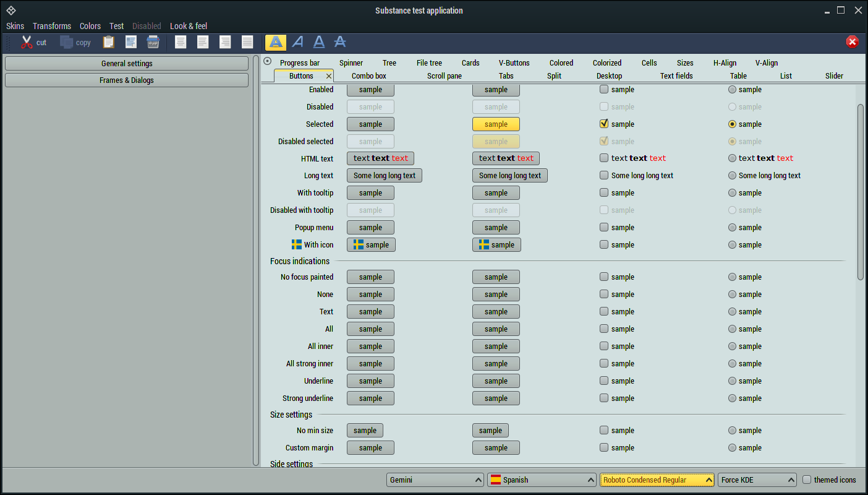Screen dimensions: 868x495
Task: Click the first paragraph alignment icon
Action: 181,41
